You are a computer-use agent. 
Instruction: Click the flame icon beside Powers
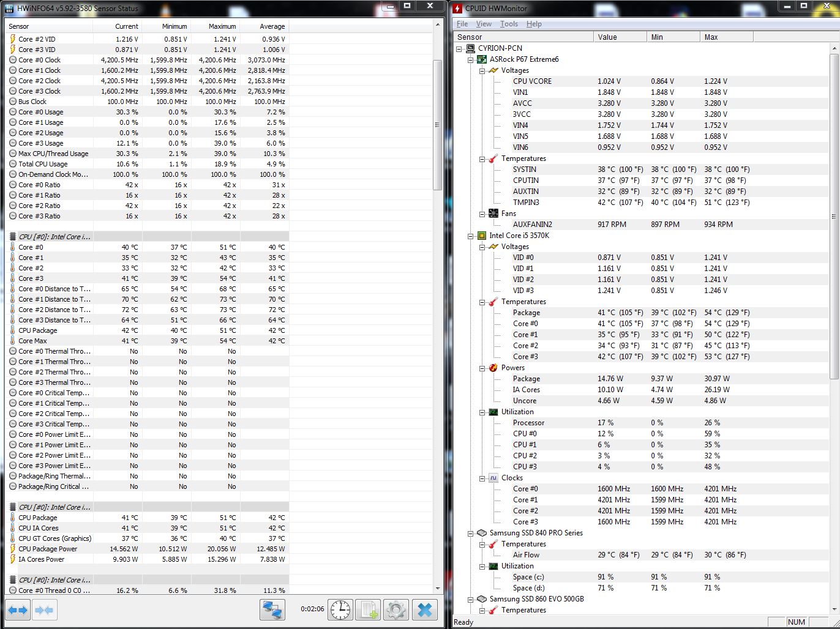[x=493, y=368]
